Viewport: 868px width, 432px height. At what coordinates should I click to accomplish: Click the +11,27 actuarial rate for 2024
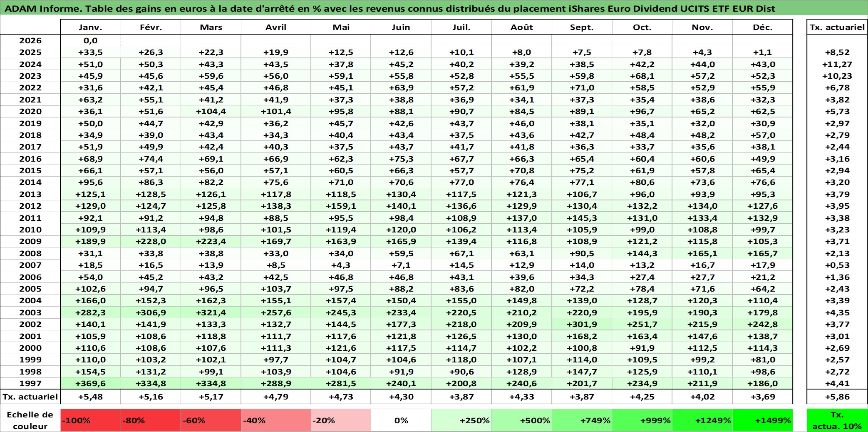tap(837, 64)
